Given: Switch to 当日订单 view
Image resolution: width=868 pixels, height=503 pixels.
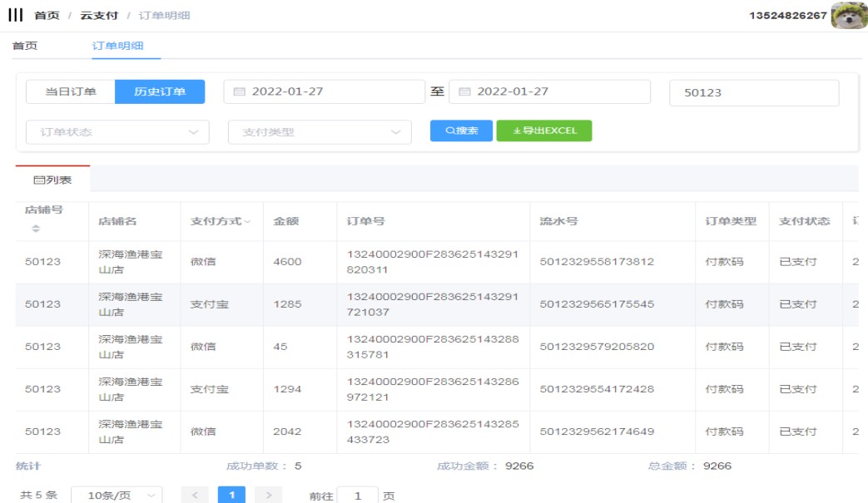Looking at the screenshot, I should 70,92.
